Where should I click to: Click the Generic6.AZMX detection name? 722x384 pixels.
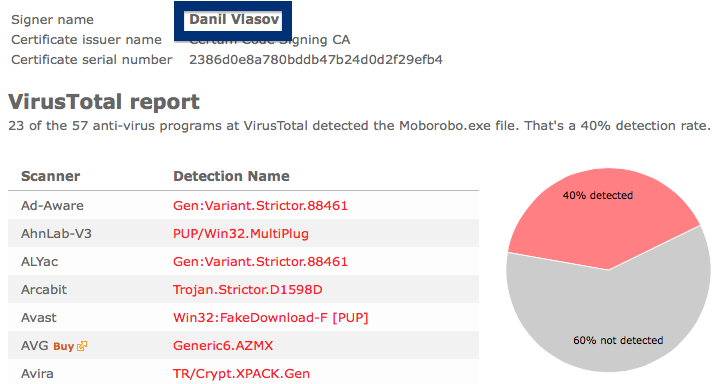[223, 346]
